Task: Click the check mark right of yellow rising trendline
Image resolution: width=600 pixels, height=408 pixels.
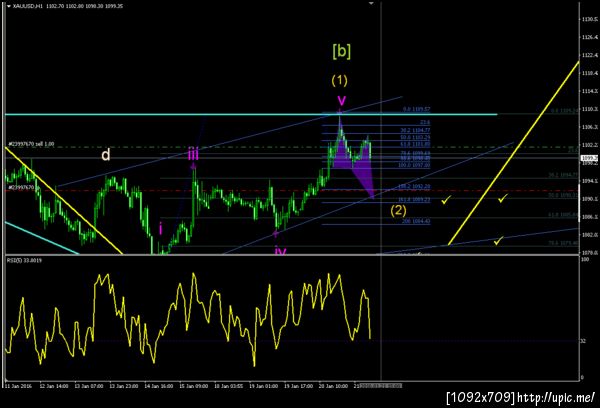Action: click(x=502, y=198)
